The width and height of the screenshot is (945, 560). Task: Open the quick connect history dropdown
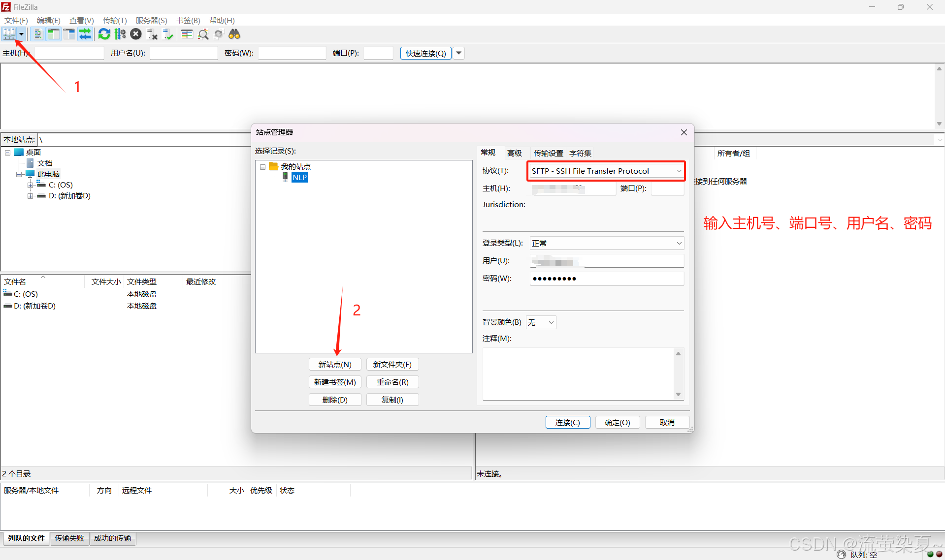click(x=458, y=53)
